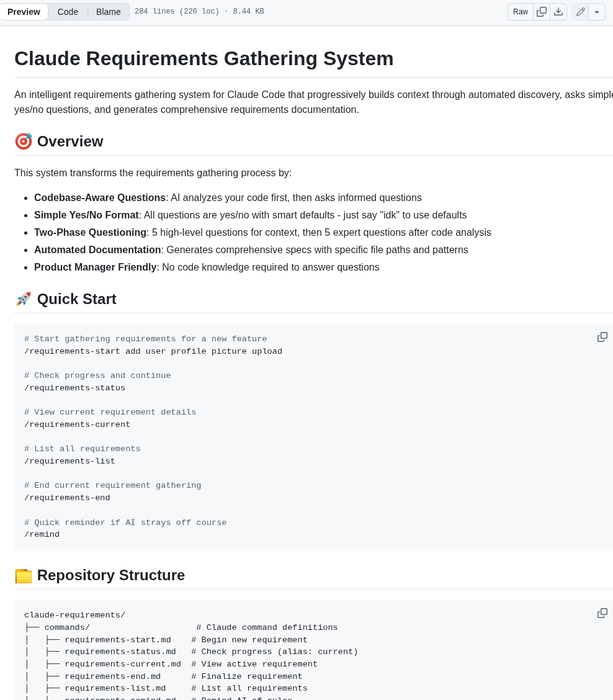Open the file editor with pencil icon
Image resolution: width=613 pixels, height=700 pixels.
(580, 12)
